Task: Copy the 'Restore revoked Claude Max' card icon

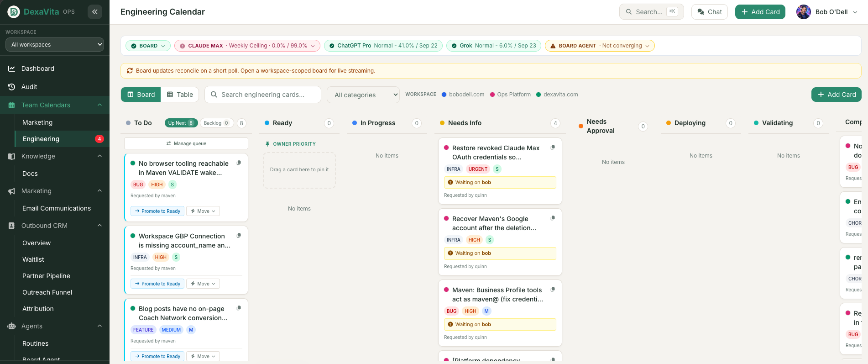Action: click(x=553, y=148)
